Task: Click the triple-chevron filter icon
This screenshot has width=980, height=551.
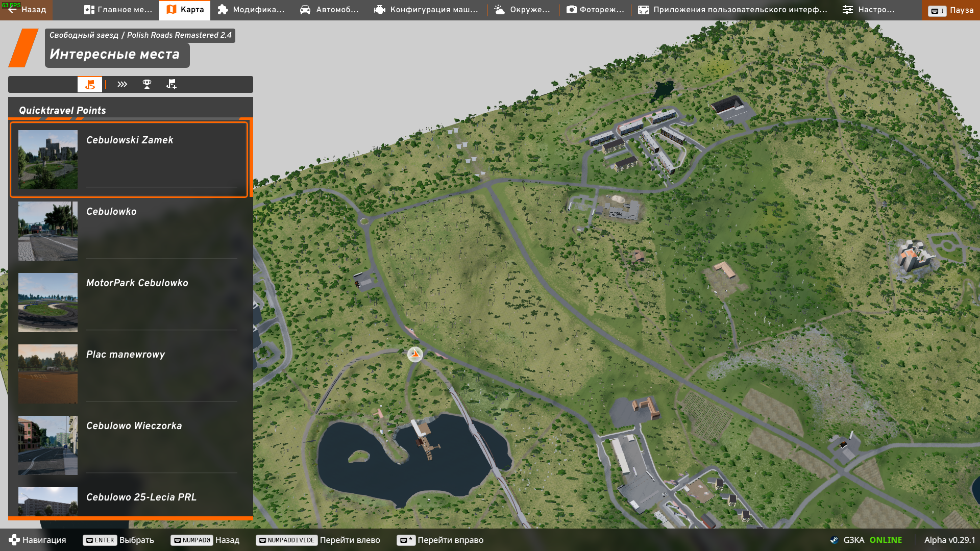Action: pyautogui.click(x=122, y=85)
